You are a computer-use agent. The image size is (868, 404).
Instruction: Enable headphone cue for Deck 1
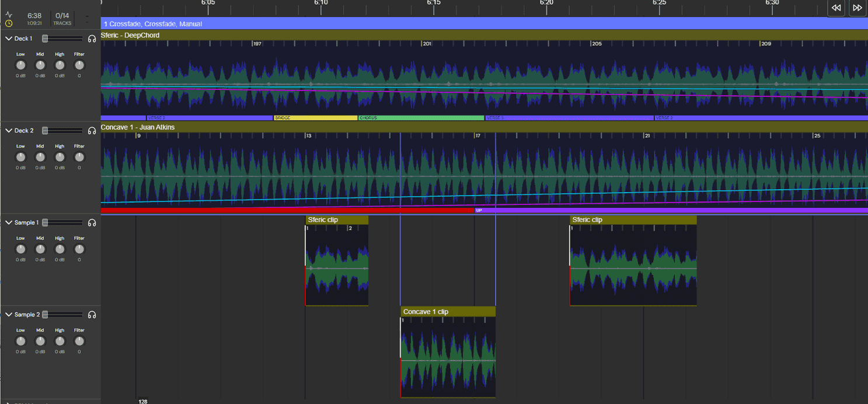point(92,39)
